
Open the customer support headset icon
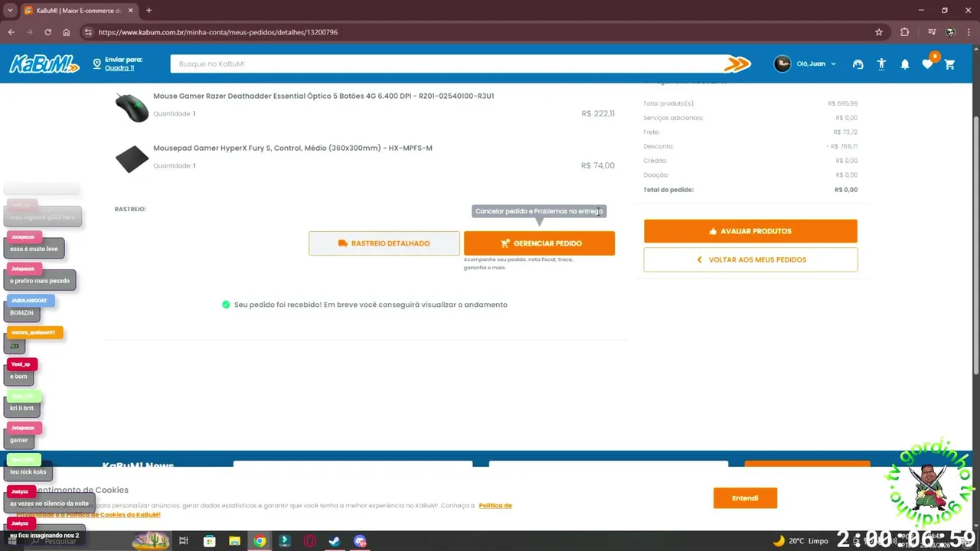tap(858, 64)
